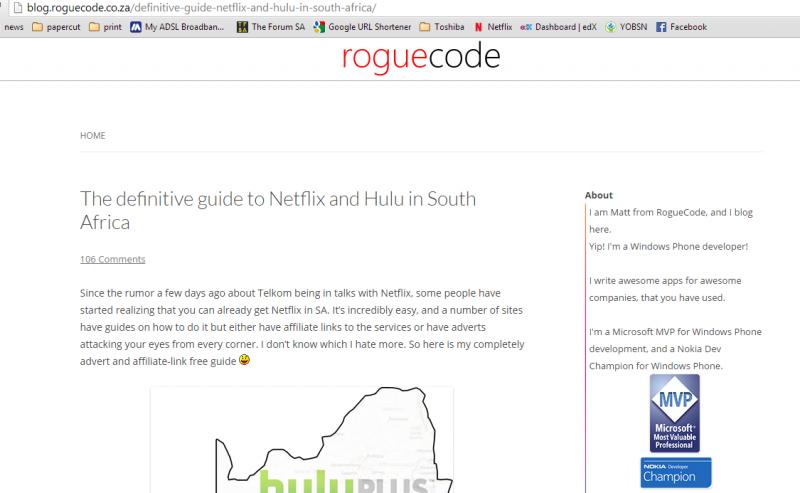This screenshot has width=800, height=493.
Task: Click the About sidebar heading
Action: point(598,195)
